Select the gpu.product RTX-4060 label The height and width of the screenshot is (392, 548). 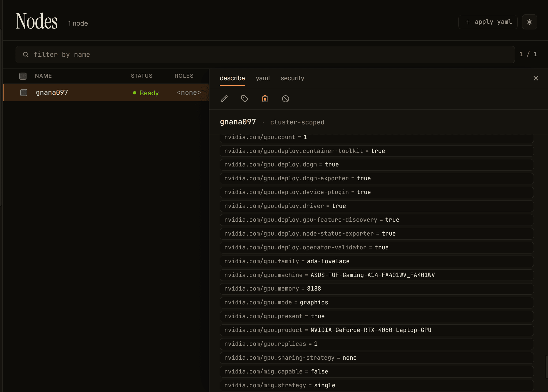tap(377, 330)
